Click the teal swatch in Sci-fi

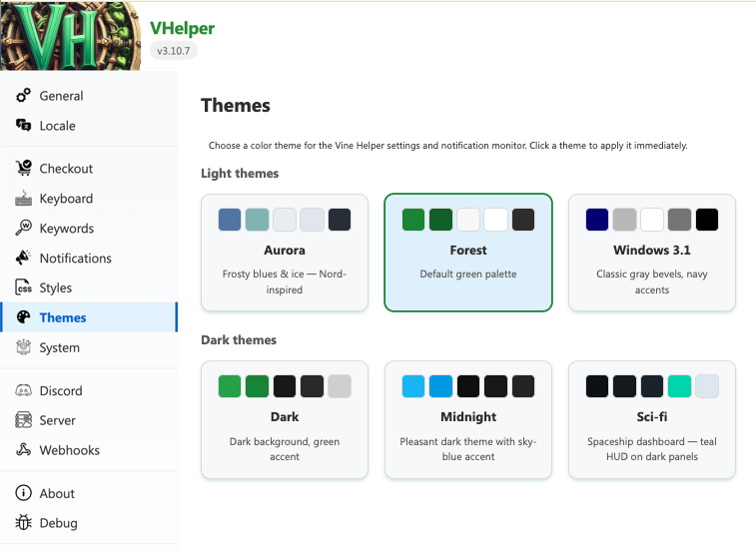679,386
